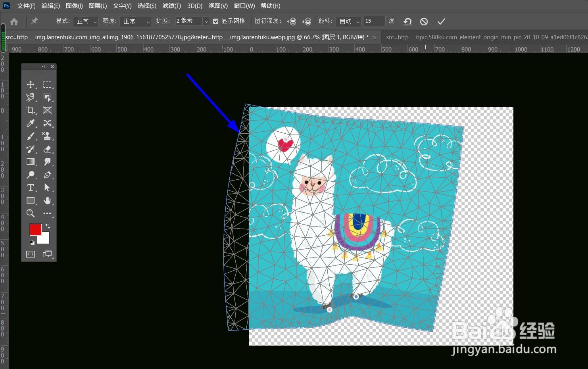Select the Content-Aware Move tool
588x369 pixels.
point(47,123)
